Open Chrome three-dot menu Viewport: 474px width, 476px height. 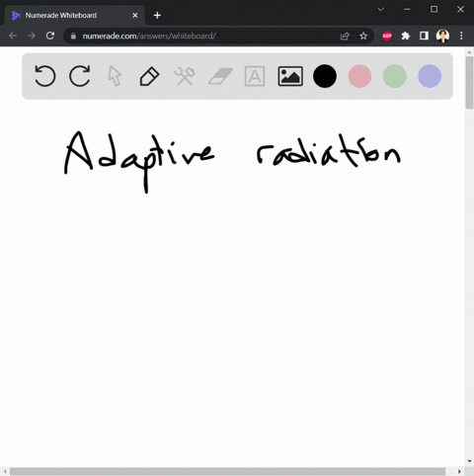(461, 36)
